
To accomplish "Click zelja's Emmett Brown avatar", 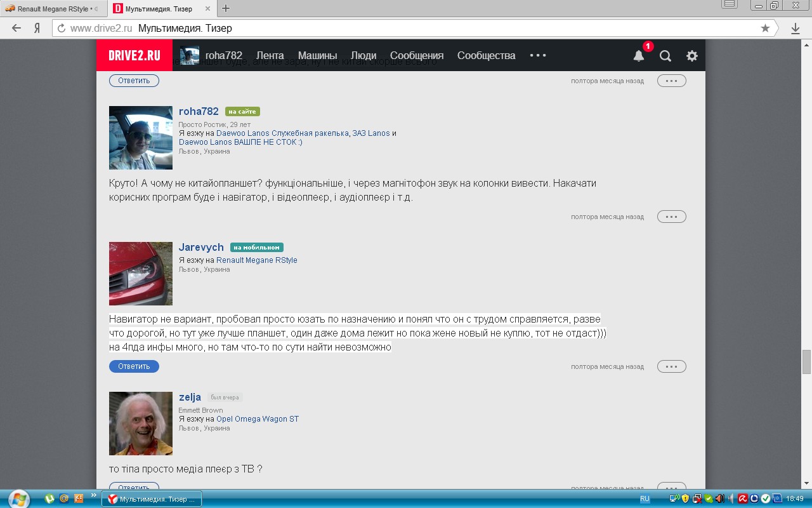I will [141, 424].
